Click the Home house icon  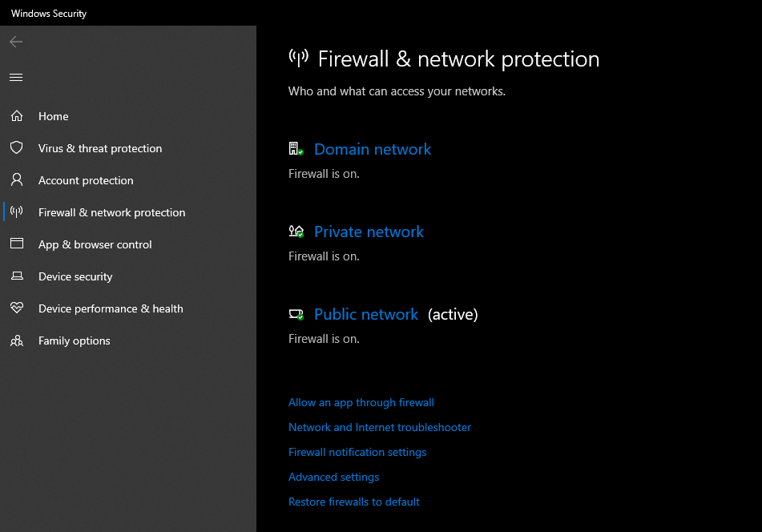pyautogui.click(x=16, y=116)
